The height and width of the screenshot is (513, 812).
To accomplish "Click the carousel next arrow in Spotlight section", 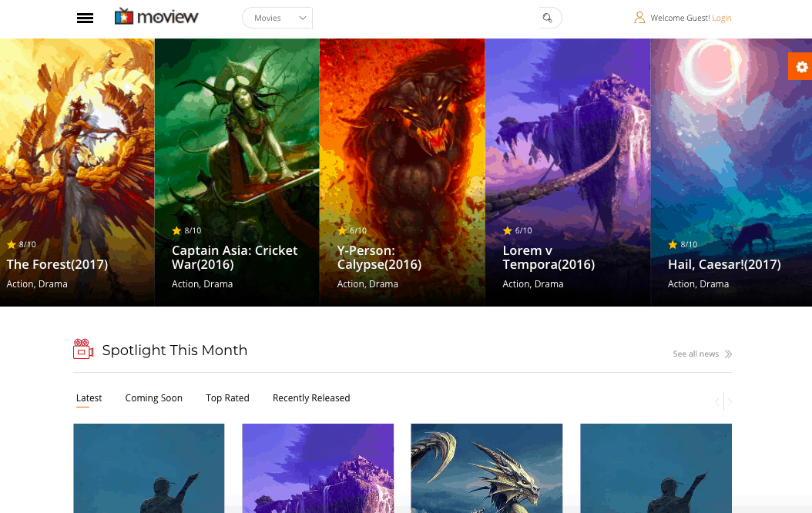I will [x=729, y=401].
